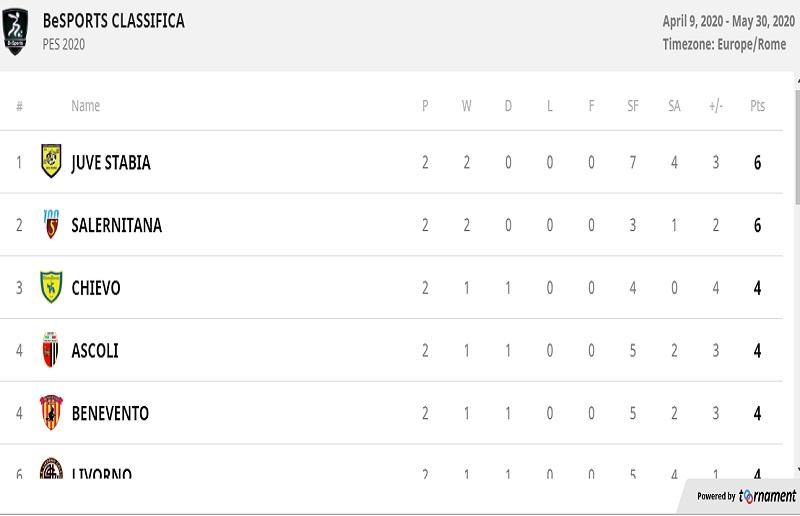Click the Pts column header

click(x=757, y=106)
